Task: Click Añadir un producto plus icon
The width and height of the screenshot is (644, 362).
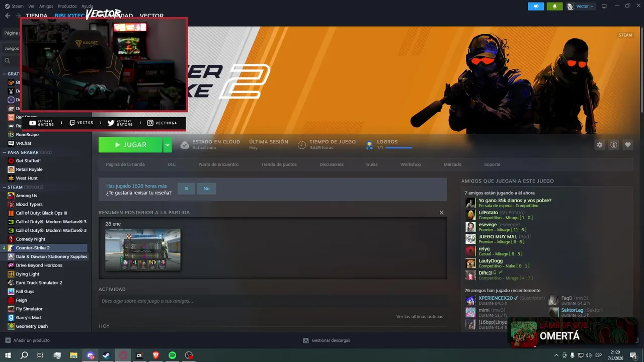Action: pos(8,340)
